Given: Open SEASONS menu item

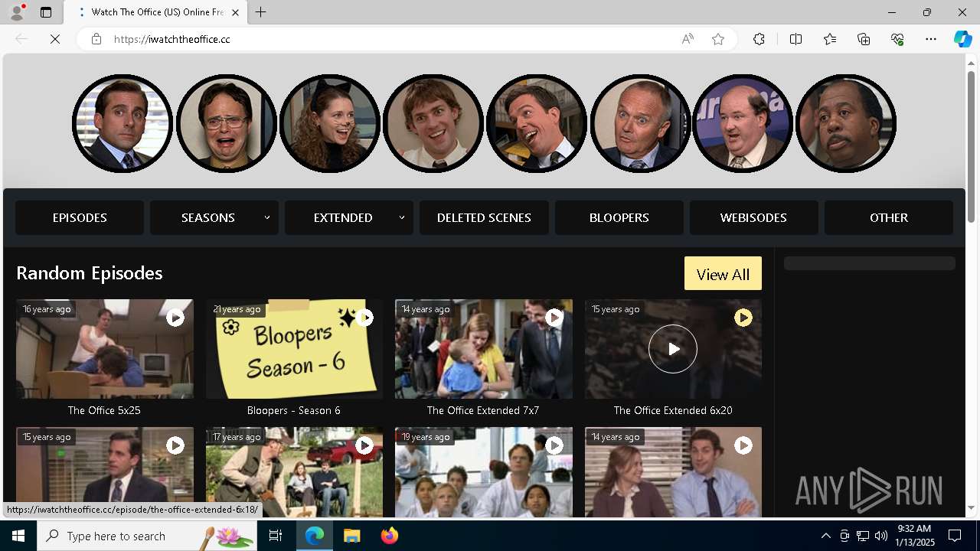Looking at the screenshot, I should (x=214, y=217).
